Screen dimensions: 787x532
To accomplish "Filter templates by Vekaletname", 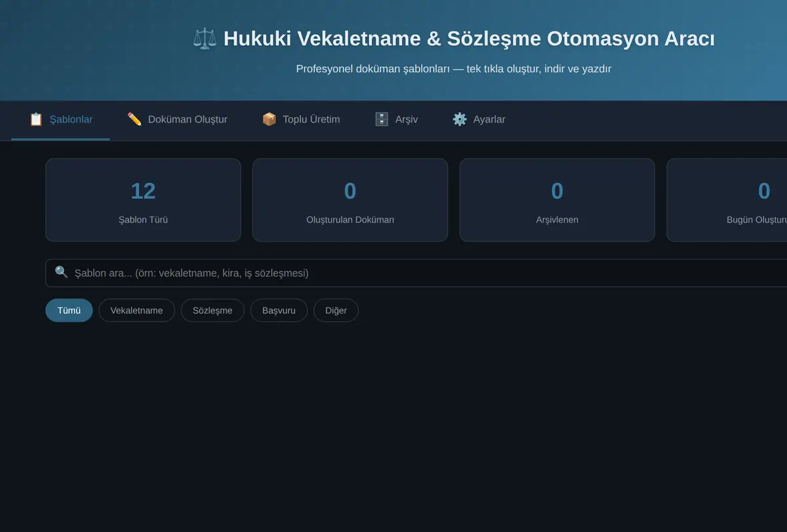I will [136, 310].
